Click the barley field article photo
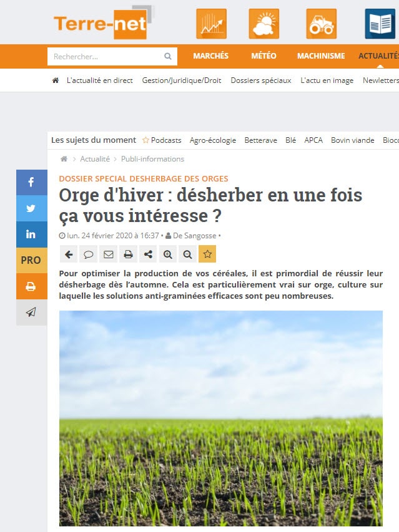 pyautogui.click(x=220, y=418)
